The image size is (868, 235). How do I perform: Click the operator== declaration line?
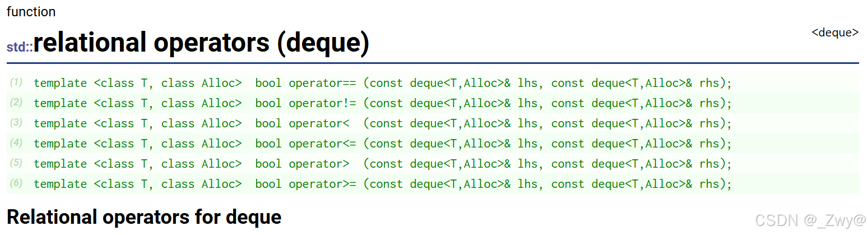point(383,83)
